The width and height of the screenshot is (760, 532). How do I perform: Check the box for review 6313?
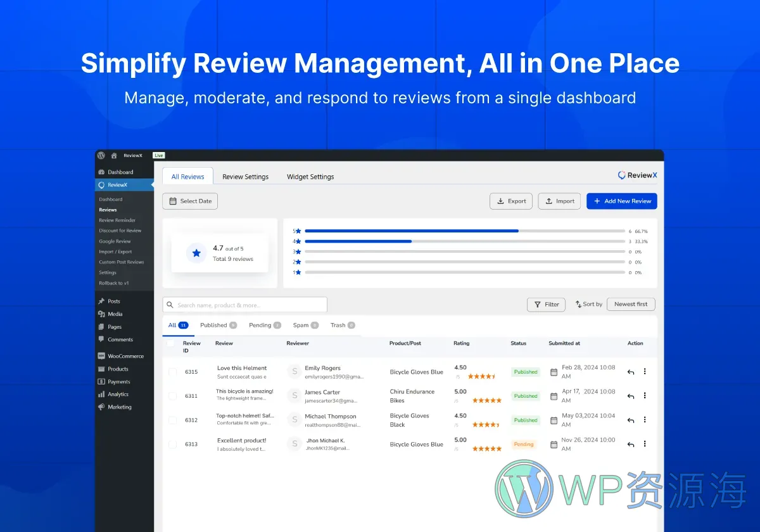[x=172, y=445]
